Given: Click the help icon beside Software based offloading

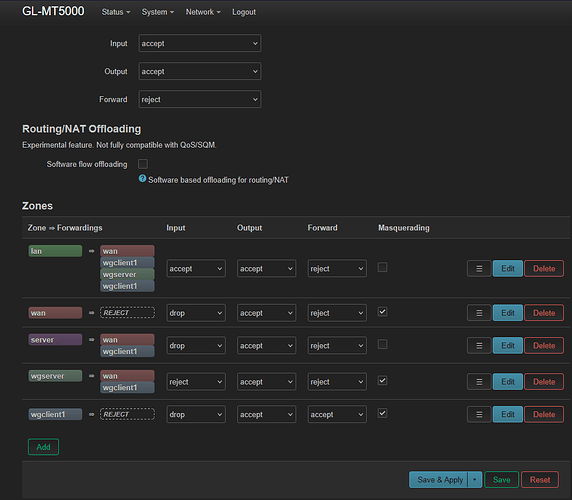Looking at the screenshot, I should 142,179.
